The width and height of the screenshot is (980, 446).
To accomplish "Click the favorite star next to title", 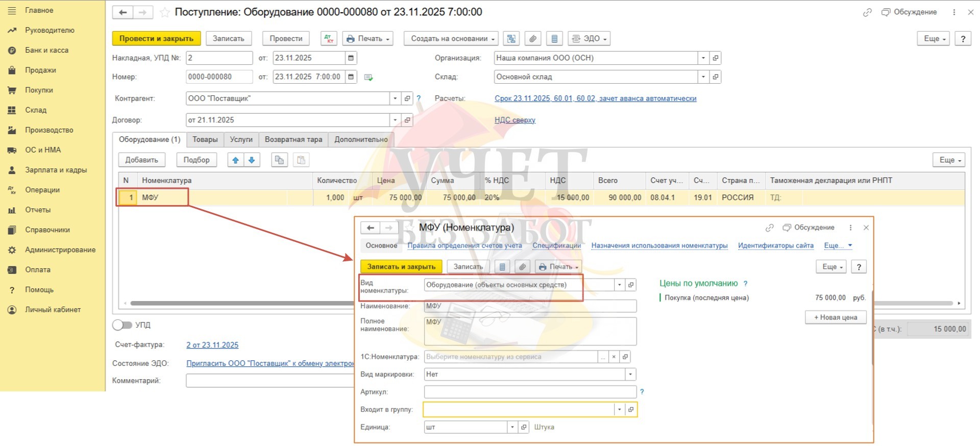I will [x=164, y=13].
